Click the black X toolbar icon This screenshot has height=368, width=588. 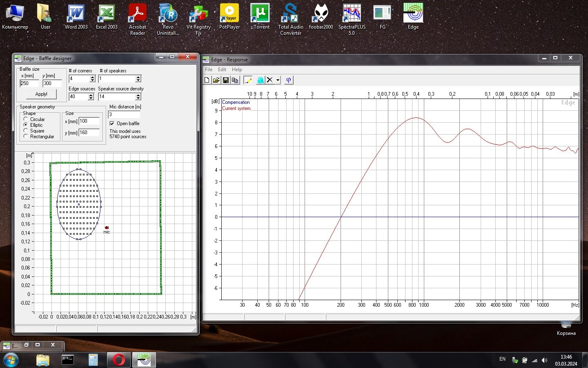click(269, 80)
